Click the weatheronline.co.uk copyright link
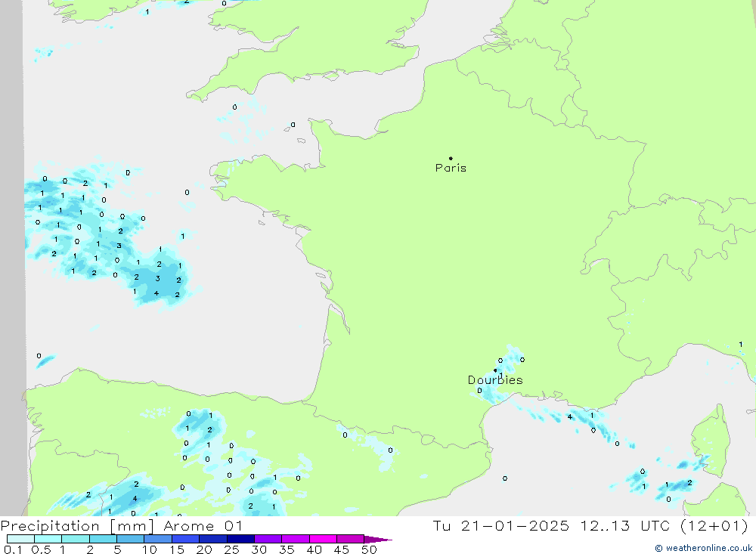 coord(704,548)
